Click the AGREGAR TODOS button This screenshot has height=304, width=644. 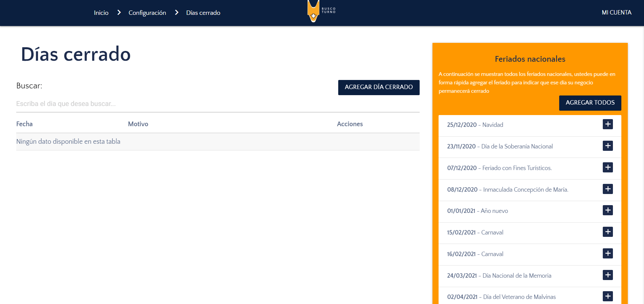point(590,103)
